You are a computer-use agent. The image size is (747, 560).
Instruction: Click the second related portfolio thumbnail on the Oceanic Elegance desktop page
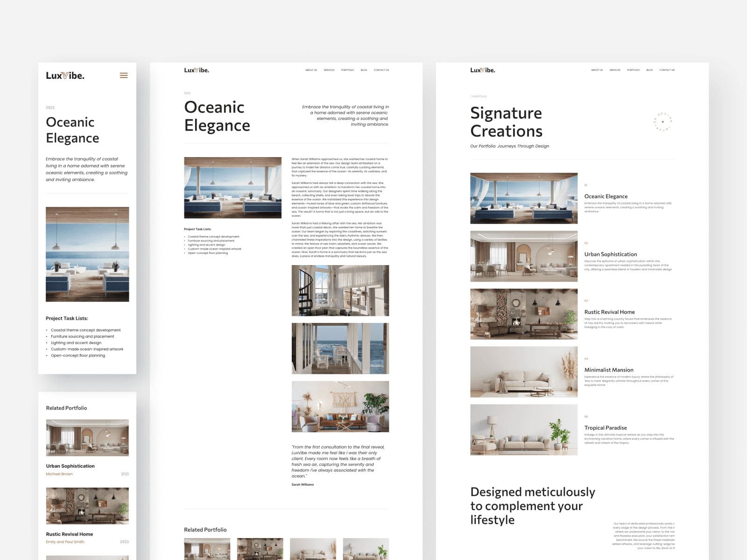pos(260,549)
